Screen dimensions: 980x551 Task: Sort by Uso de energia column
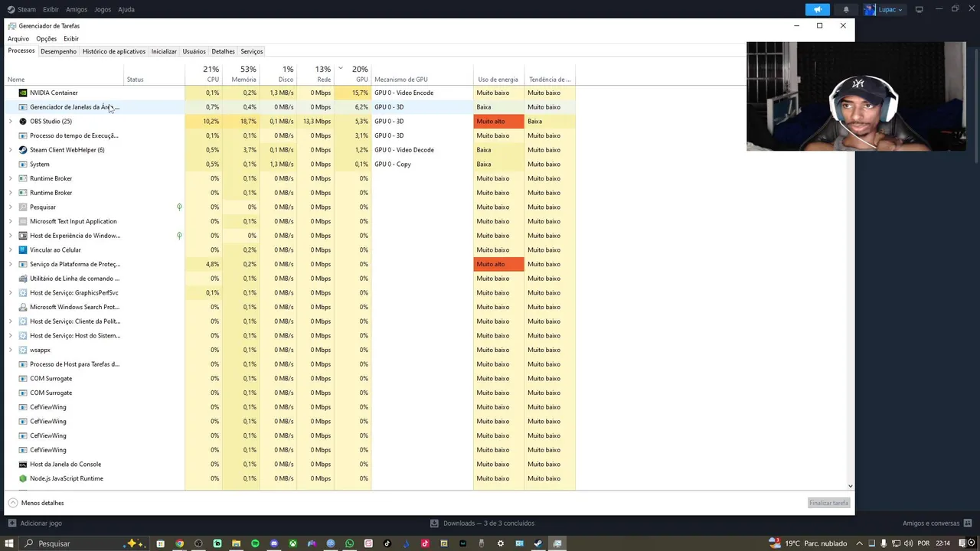tap(498, 74)
